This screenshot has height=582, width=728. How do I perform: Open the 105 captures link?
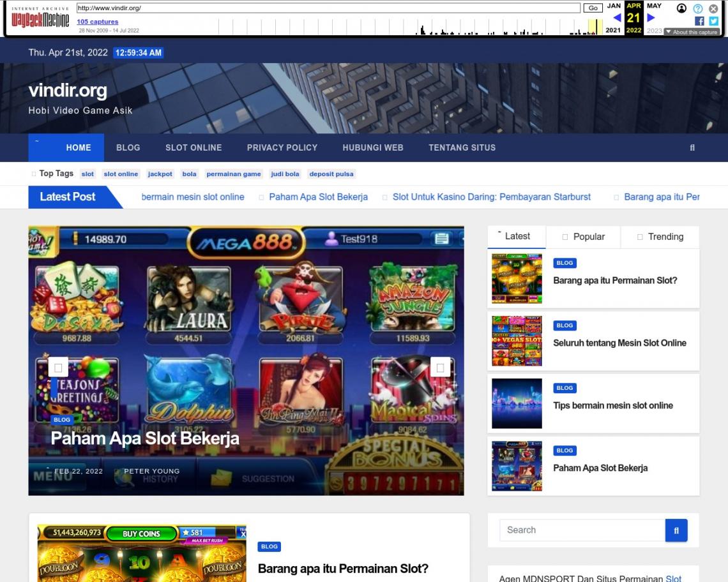pos(98,21)
